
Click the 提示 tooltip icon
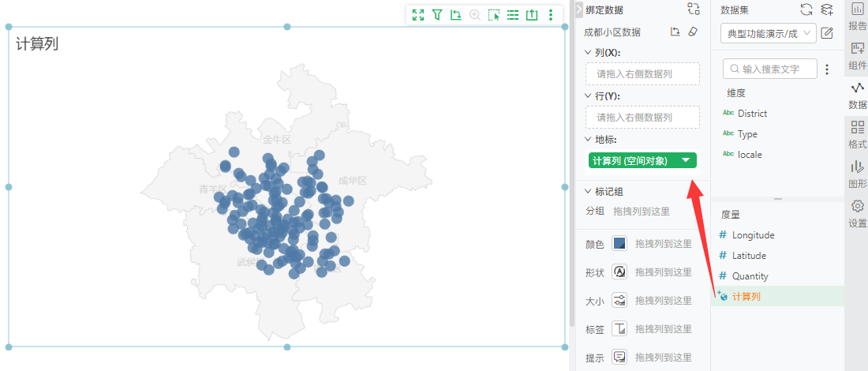619,357
